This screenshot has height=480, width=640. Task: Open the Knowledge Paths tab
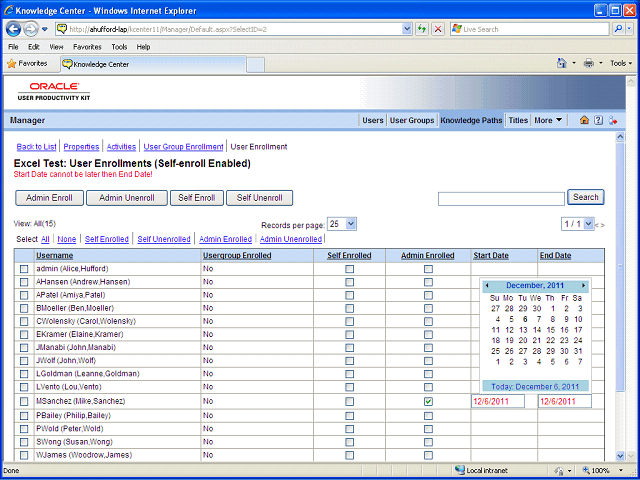pos(471,120)
